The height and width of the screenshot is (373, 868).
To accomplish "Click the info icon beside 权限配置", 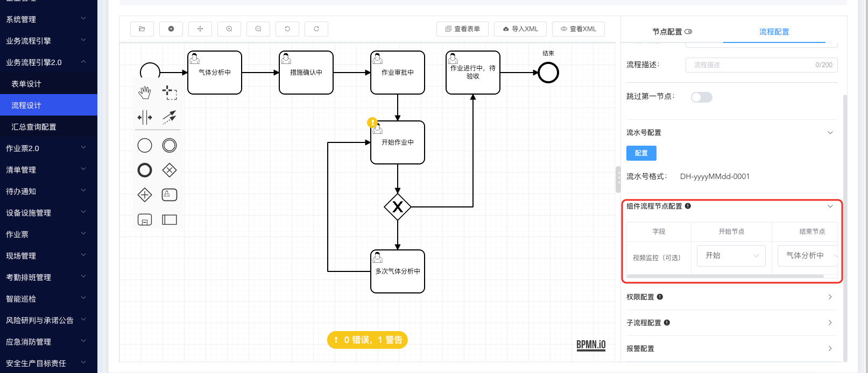I will pos(660,297).
